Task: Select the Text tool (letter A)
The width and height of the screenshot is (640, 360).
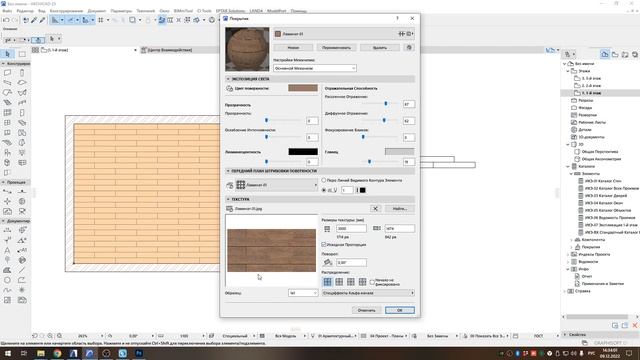Action: 7,250
